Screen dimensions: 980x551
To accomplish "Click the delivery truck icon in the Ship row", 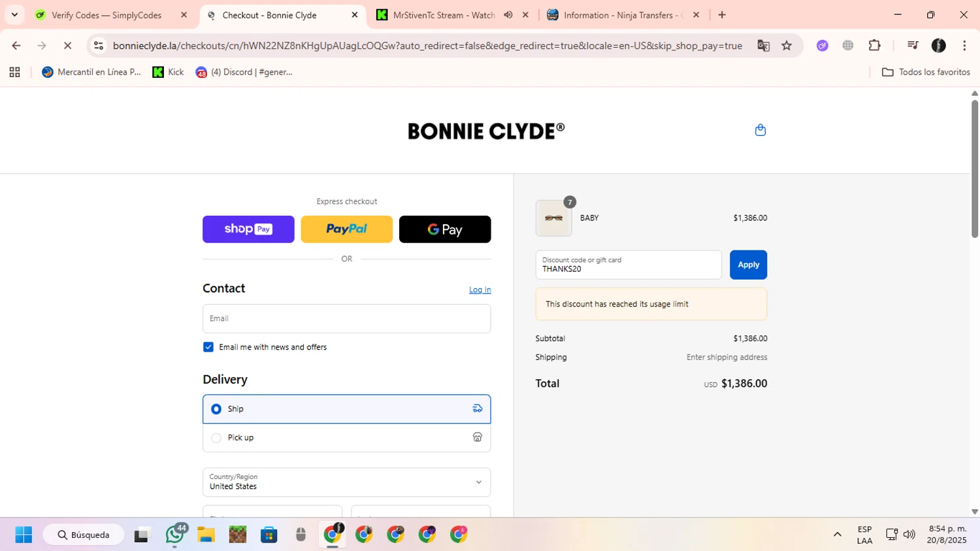I will [x=478, y=409].
